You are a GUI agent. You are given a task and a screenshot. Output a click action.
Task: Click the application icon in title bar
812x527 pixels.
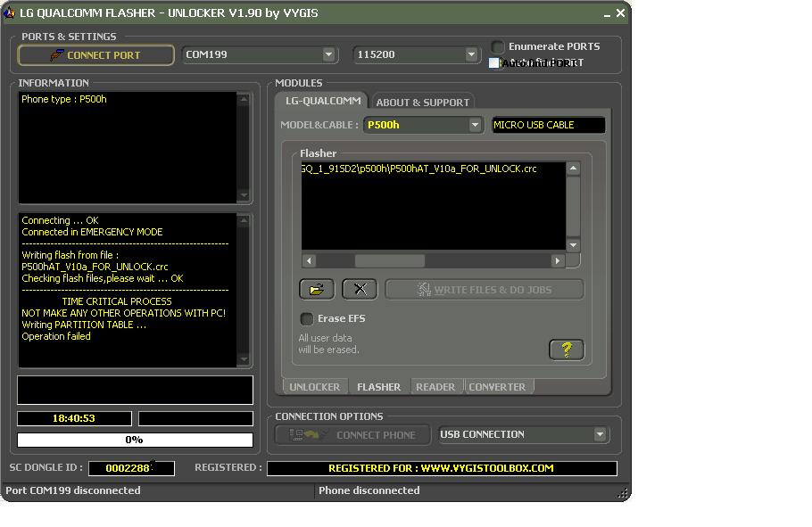coord(10,13)
